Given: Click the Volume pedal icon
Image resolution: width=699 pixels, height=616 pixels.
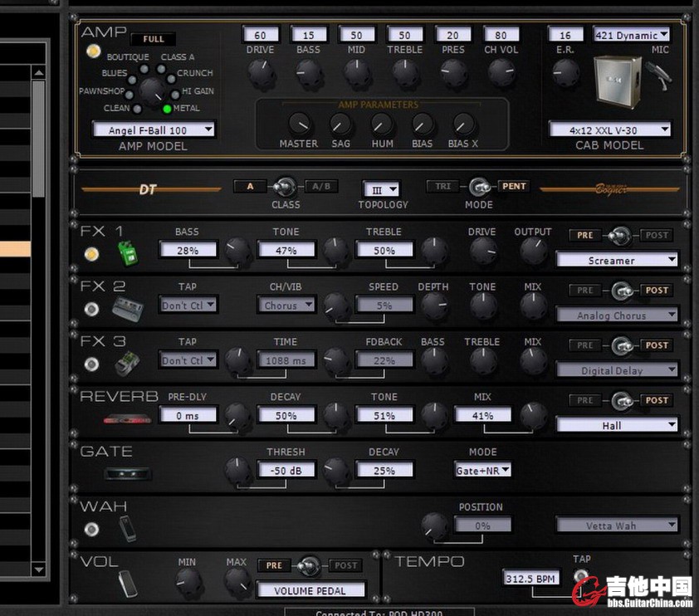Looking at the screenshot, I should click(x=128, y=584).
